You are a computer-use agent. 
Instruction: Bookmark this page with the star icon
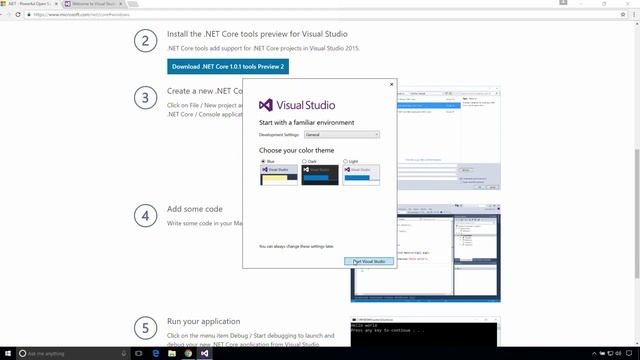(x=623, y=14)
